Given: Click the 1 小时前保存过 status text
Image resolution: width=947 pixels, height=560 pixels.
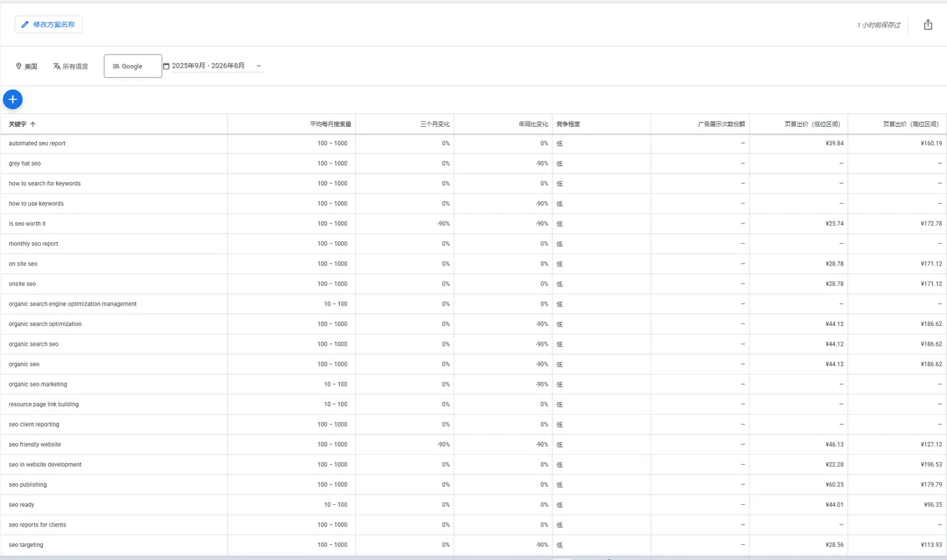Looking at the screenshot, I should point(879,25).
